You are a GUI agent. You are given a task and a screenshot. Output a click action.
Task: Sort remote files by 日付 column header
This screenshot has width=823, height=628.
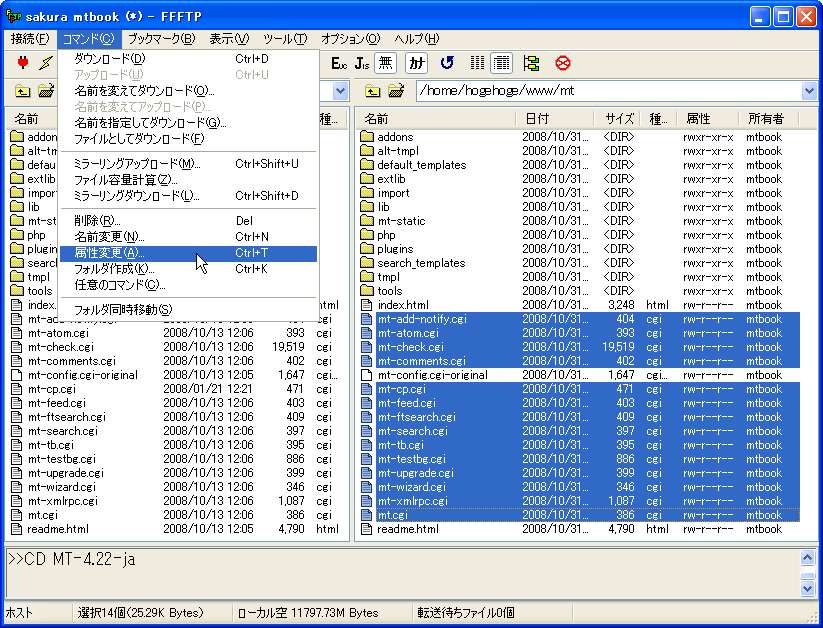pos(555,119)
